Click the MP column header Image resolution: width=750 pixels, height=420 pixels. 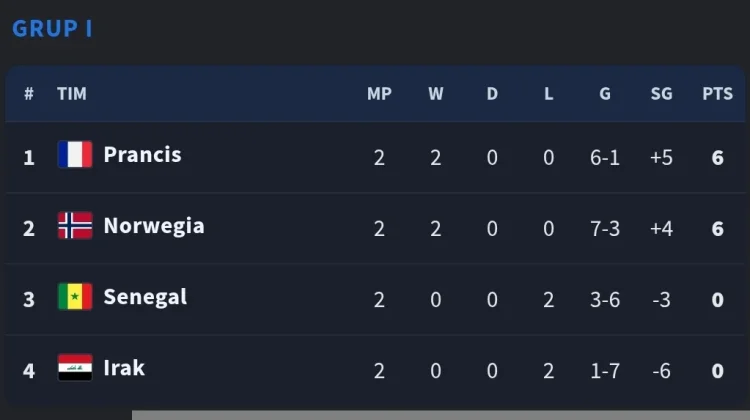[x=379, y=94]
